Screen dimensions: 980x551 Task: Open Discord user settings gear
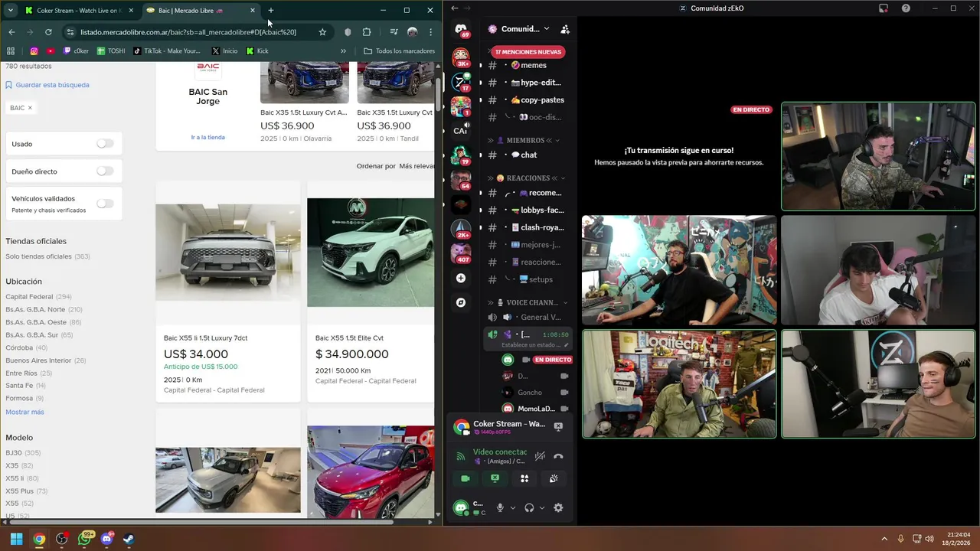(x=558, y=507)
